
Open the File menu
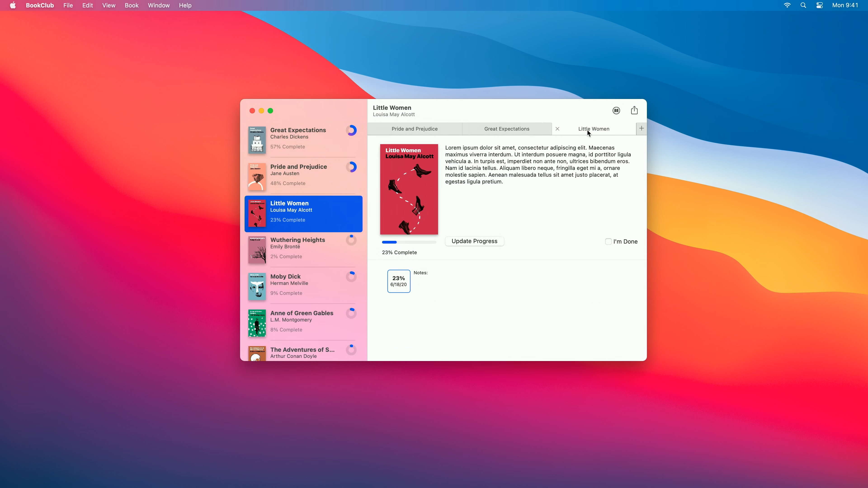point(68,5)
